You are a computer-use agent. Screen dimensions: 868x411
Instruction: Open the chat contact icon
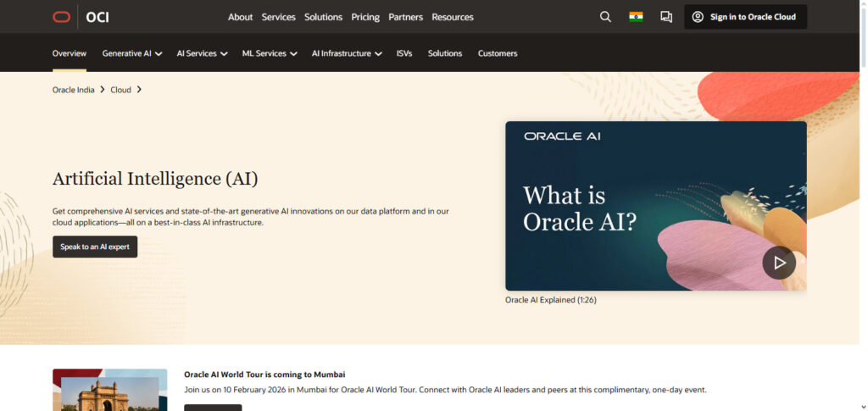(x=666, y=17)
